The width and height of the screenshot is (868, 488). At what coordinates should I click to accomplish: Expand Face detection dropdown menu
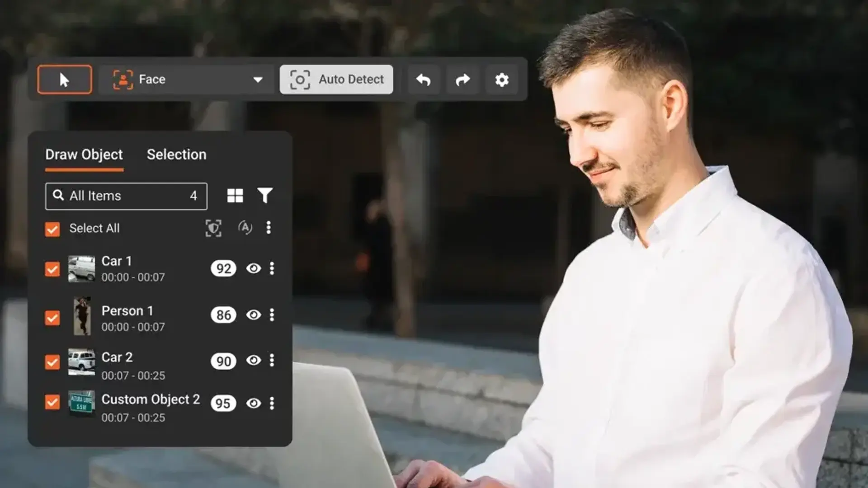(x=258, y=79)
